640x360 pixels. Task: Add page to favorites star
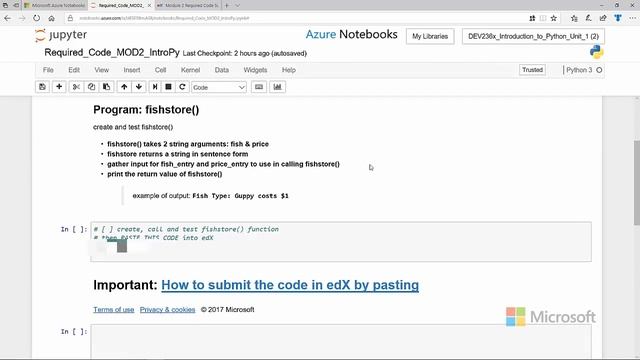click(553, 18)
